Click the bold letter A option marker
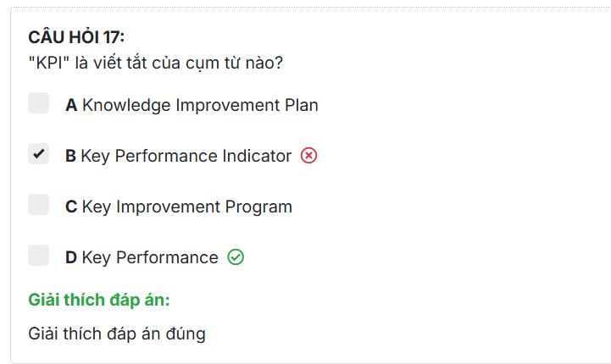 pos(71,105)
